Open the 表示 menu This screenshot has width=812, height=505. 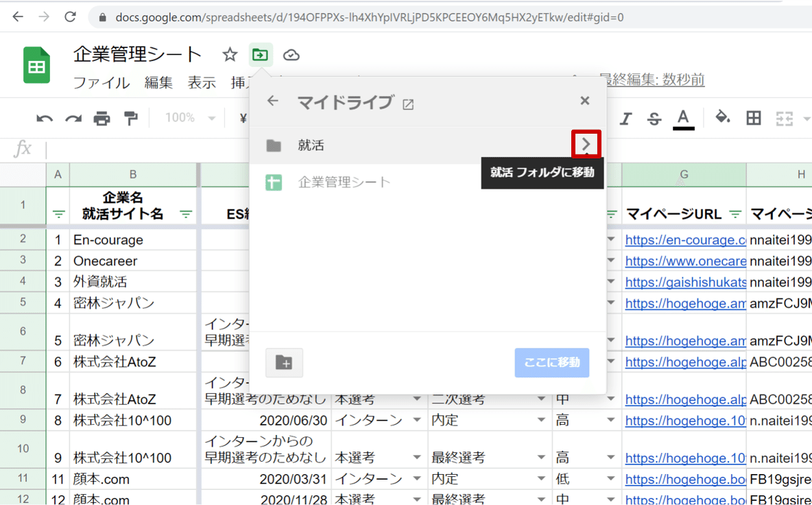(202, 82)
